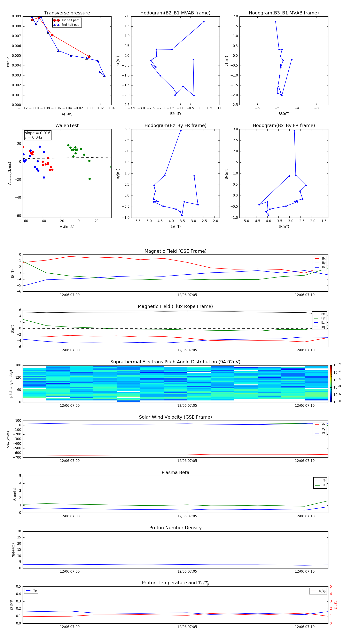Select the '1st half path' legend entry
This screenshot has height=644, width=351.
67,20
